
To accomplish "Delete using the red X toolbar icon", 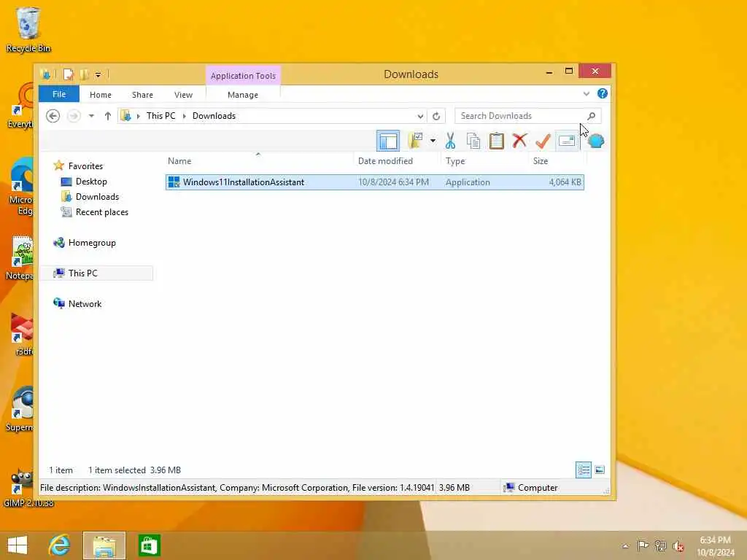I will tap(519, 141).
